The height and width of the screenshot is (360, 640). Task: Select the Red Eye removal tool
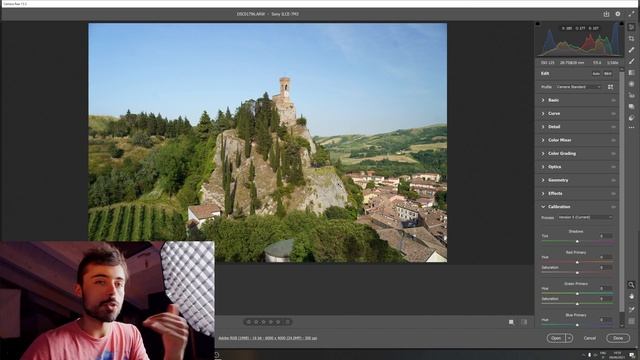[x=631, y=95]
